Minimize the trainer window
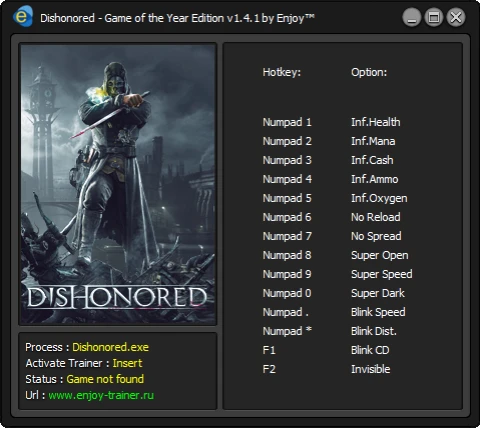Viewport: 480px width, 428px height. 412,17
